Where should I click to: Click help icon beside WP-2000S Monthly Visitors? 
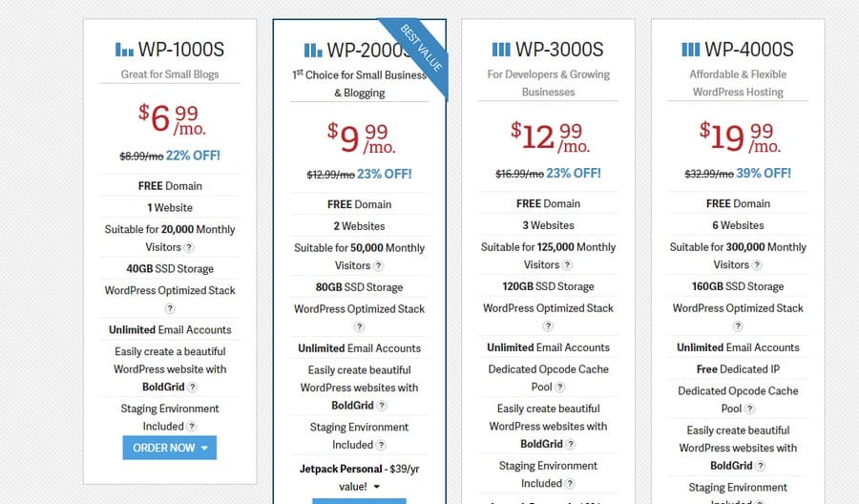pyautogui.click(x=379, y=265)
